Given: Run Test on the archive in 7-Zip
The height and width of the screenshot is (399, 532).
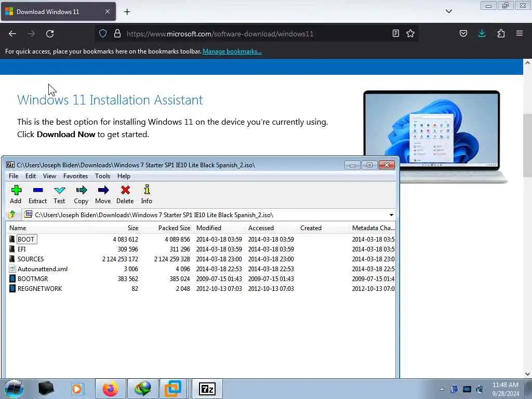Looking at the screenshot, I should coord(59,194).
